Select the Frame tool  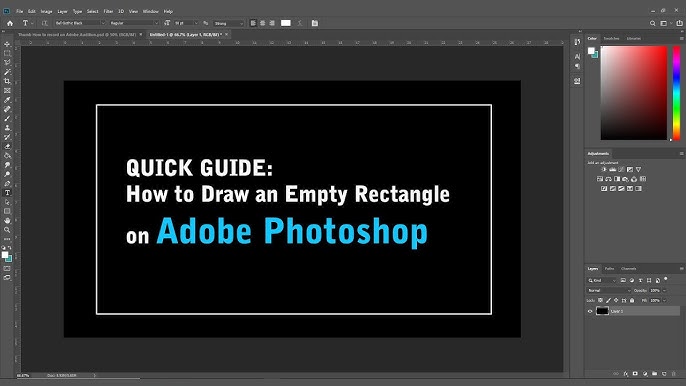point(7,91)
